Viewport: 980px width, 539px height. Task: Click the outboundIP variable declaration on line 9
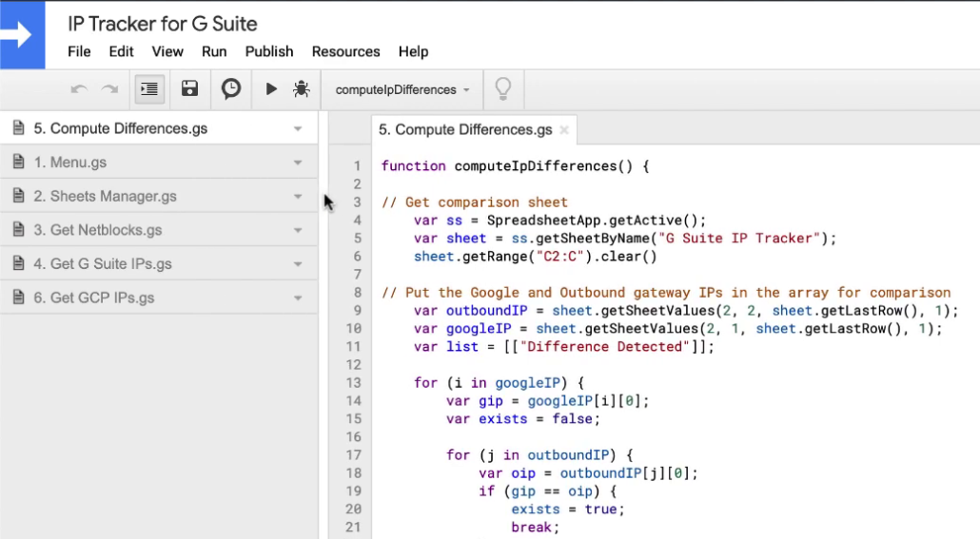tap(487, 311)
